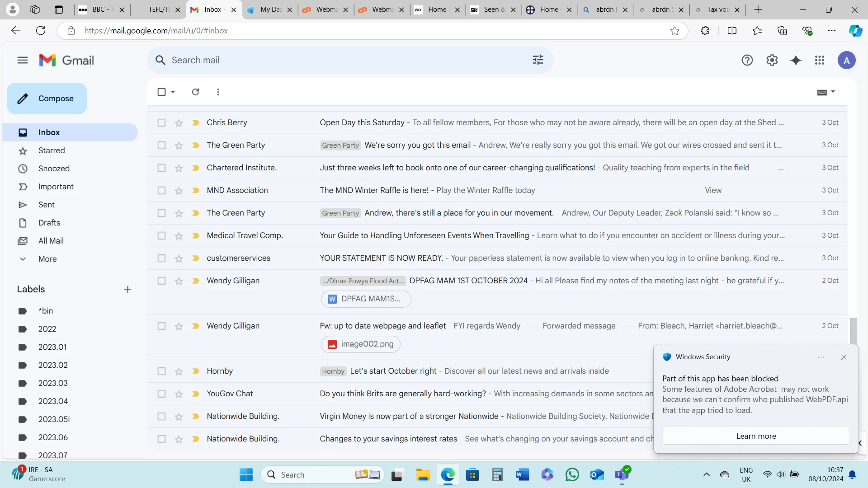Toggle the Gmail main menu hamburger
Image resolution: width=868 pixels, height=488 pixels.
[x=23, y=60]
